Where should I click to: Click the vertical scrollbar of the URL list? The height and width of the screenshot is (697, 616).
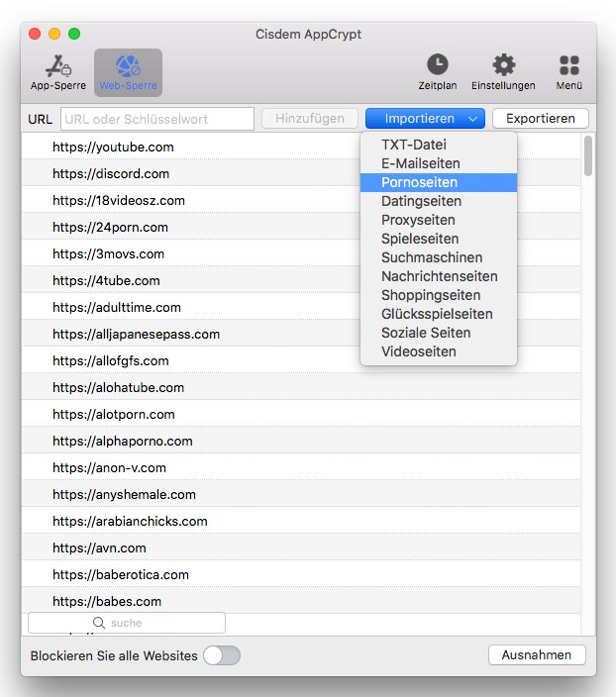588,155
